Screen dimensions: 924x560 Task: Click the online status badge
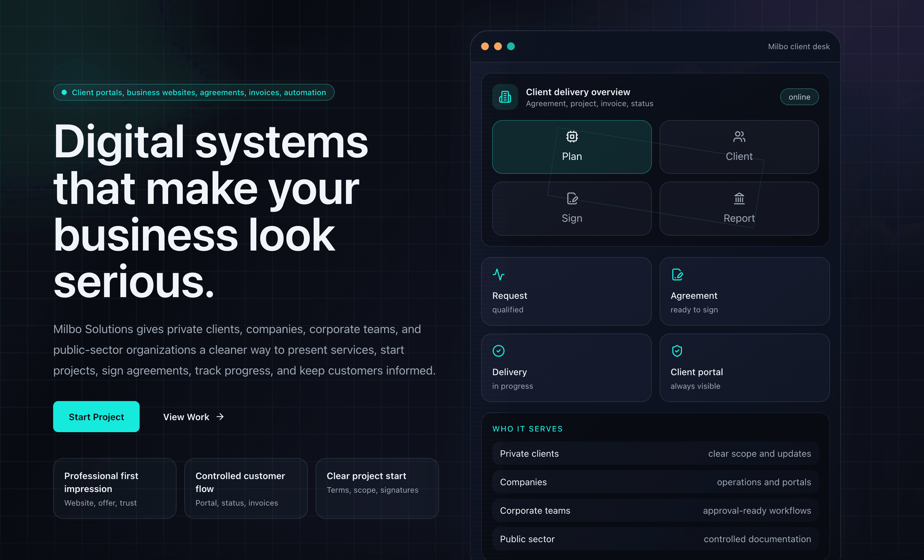point(799,97)
